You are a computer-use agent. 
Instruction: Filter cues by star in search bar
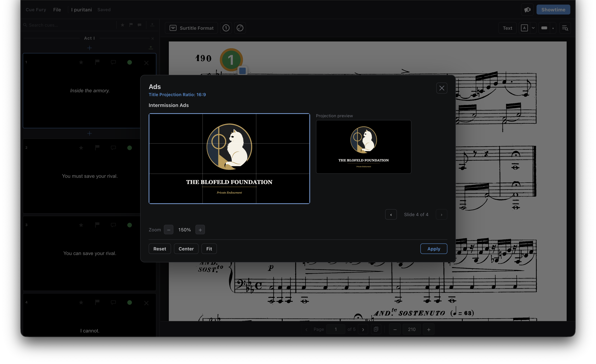tap(123, 25)
